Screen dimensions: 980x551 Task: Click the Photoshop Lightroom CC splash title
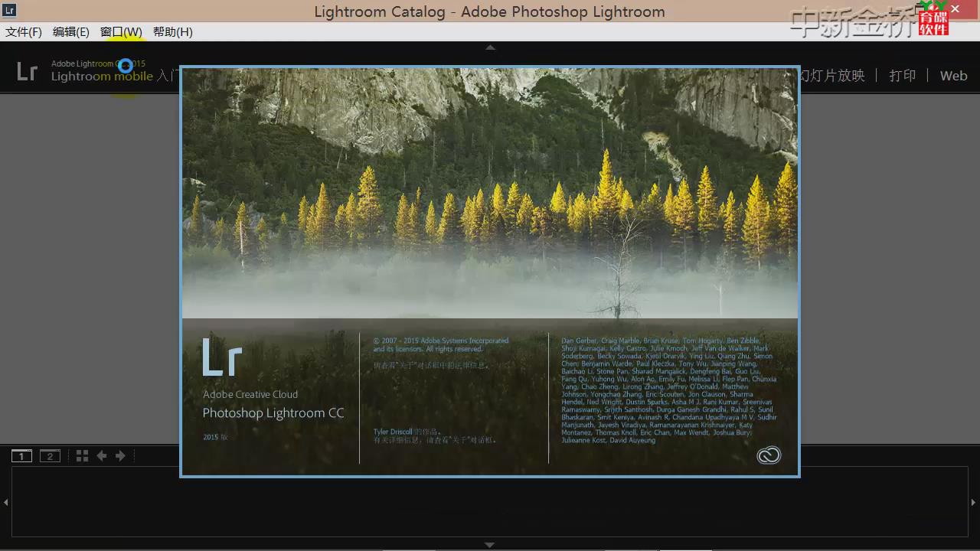click(273, 413)
